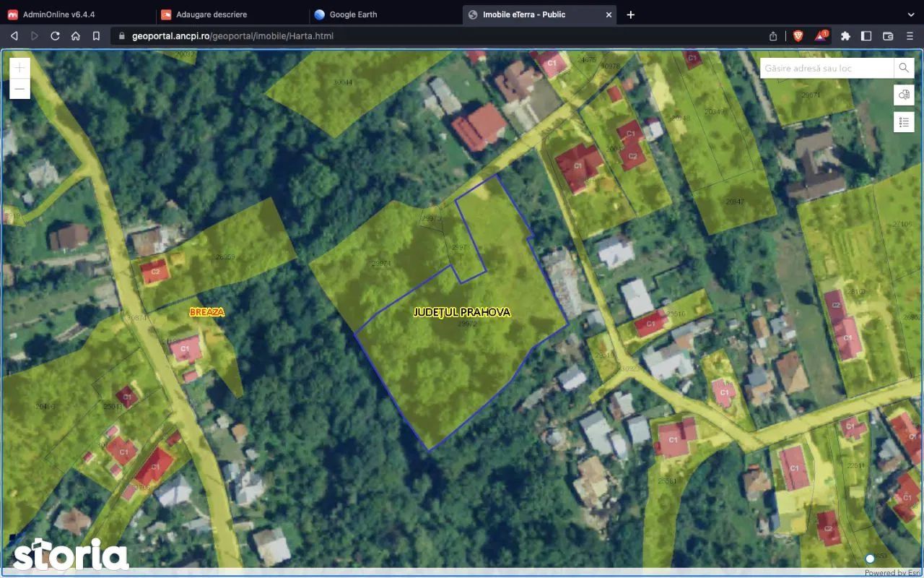Open a new browser tab
Viewport: 924px width, 578px height.
tap(630, 14)
